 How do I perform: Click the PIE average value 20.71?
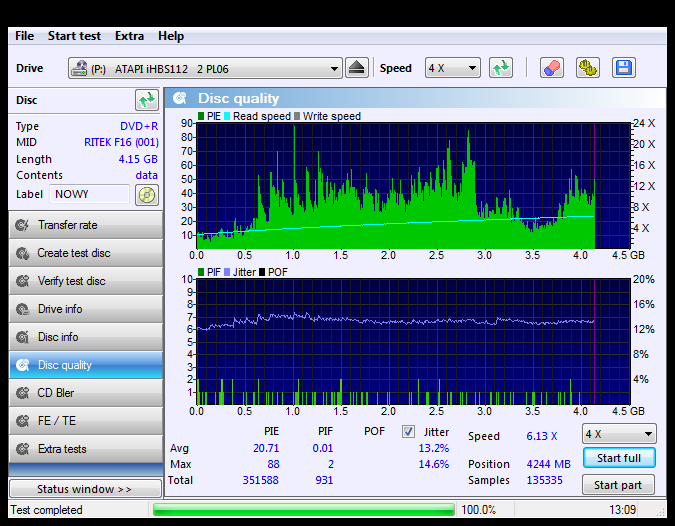pos(266,448)
